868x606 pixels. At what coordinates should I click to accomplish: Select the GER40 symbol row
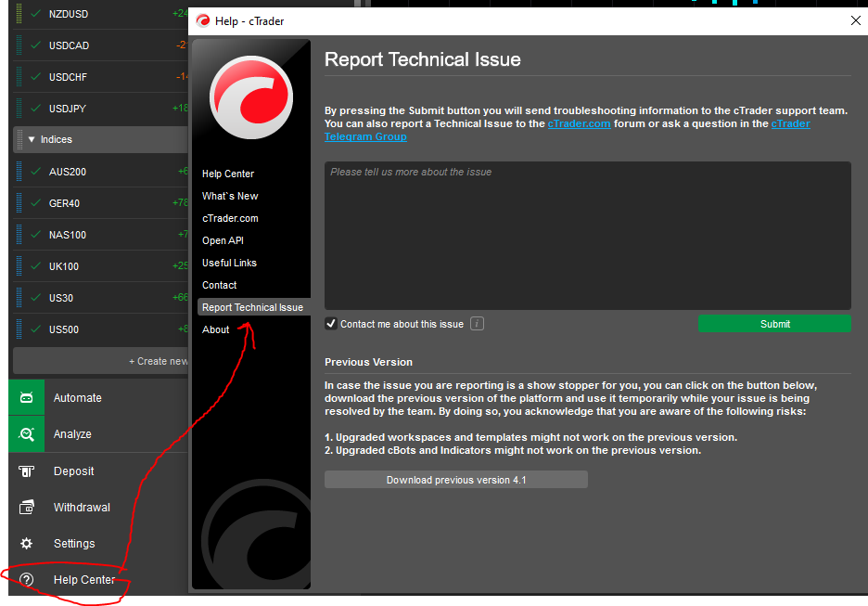pyautogui.click(x=101, y=203)
